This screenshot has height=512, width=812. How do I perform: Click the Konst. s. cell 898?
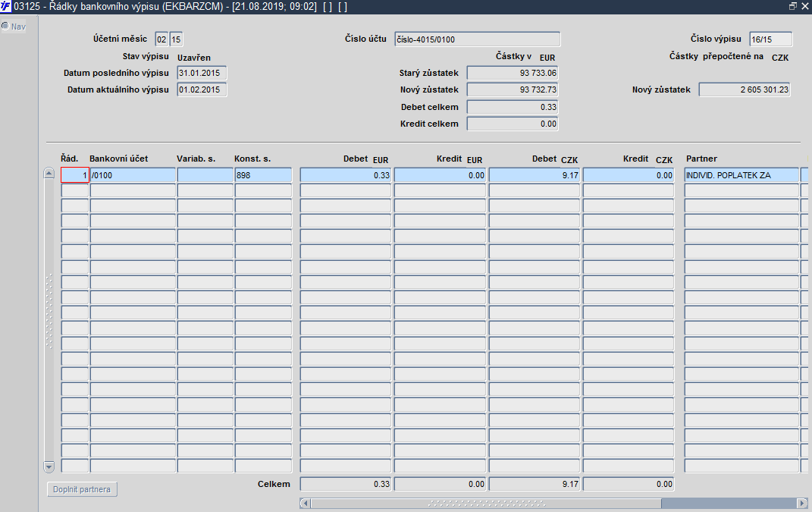[263, 175]
